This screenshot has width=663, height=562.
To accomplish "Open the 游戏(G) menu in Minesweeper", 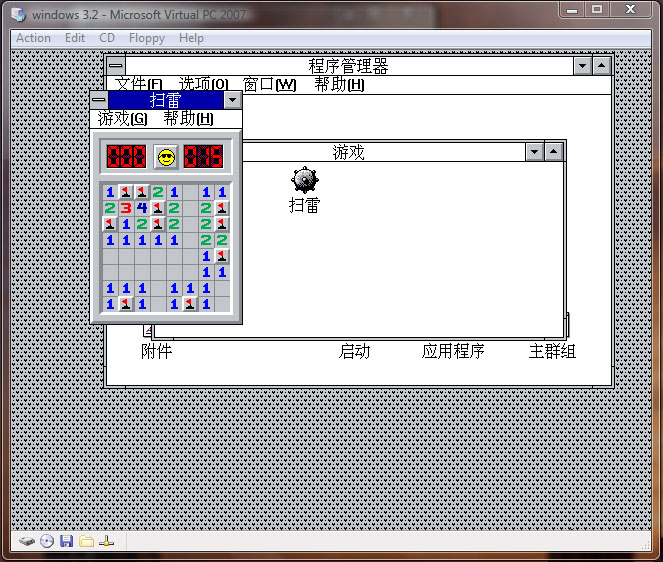I will pyautogui.click(x=122, y=119).
